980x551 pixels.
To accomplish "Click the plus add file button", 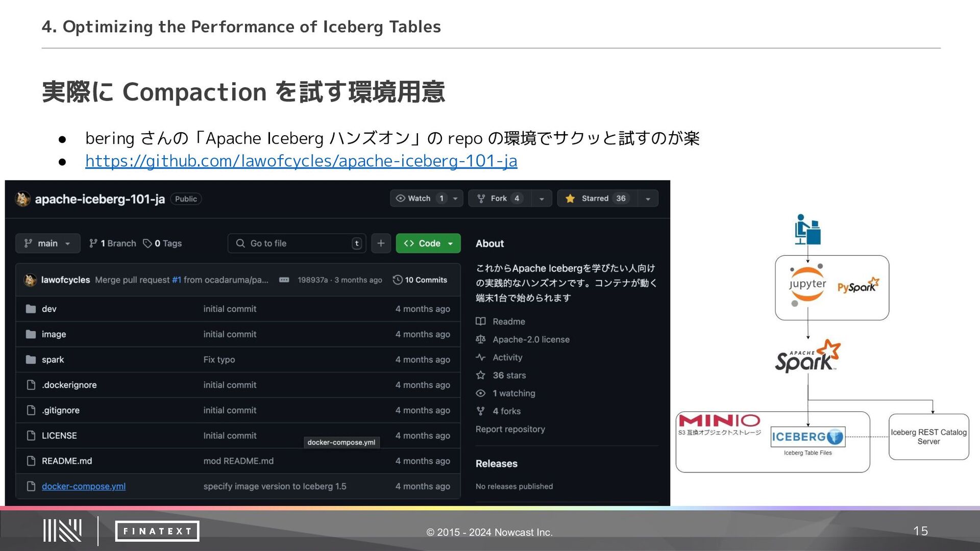I will (x=381, y=243).
